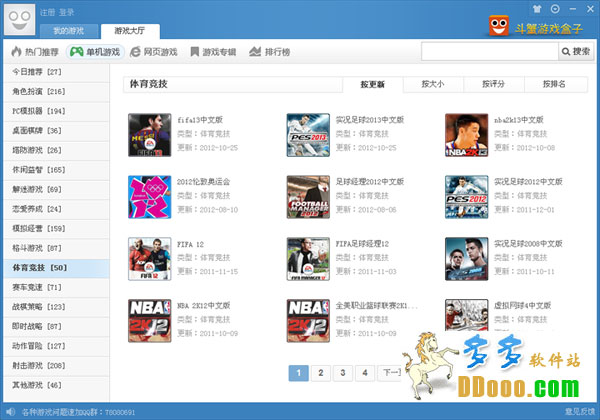The image size is (600, 420).
Task: Open the nba2k13中文版 cover thumbnail
Action: (466, 135)
